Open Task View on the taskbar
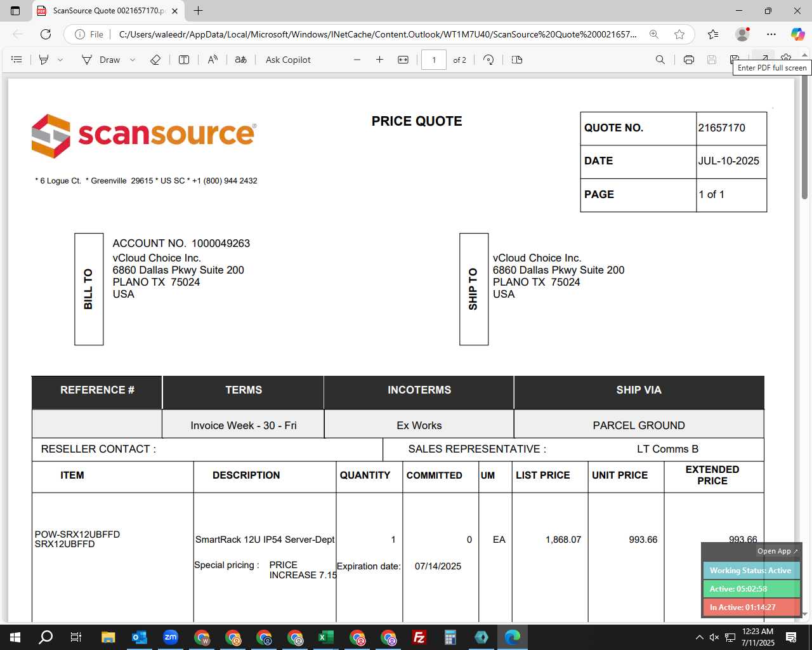The height and width of the screenshot is (650, 812). coord(76,637)
